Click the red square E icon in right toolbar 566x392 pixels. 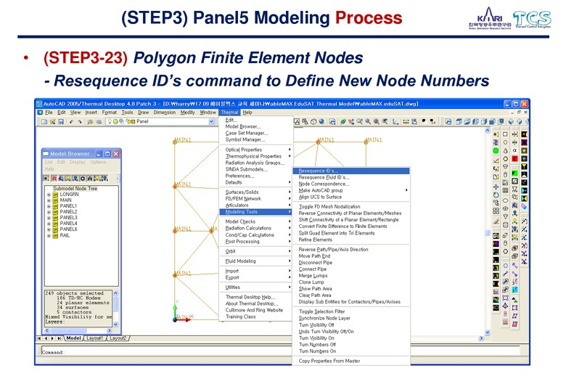[x=514, y=158]
